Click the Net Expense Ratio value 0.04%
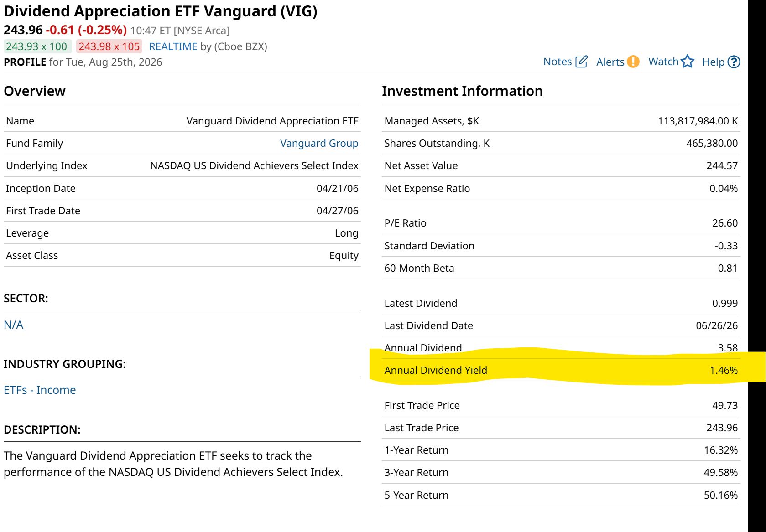 (x=724, y=188)
